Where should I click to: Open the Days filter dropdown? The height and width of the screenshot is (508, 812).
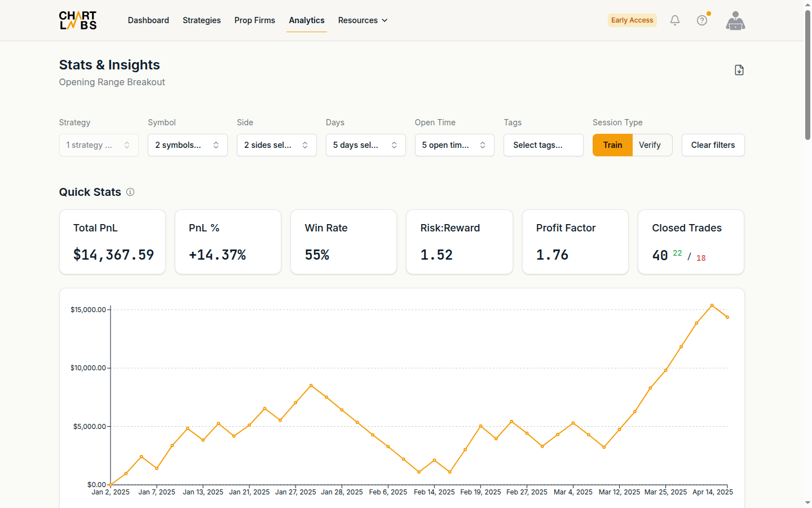click(x=366, y=145)
